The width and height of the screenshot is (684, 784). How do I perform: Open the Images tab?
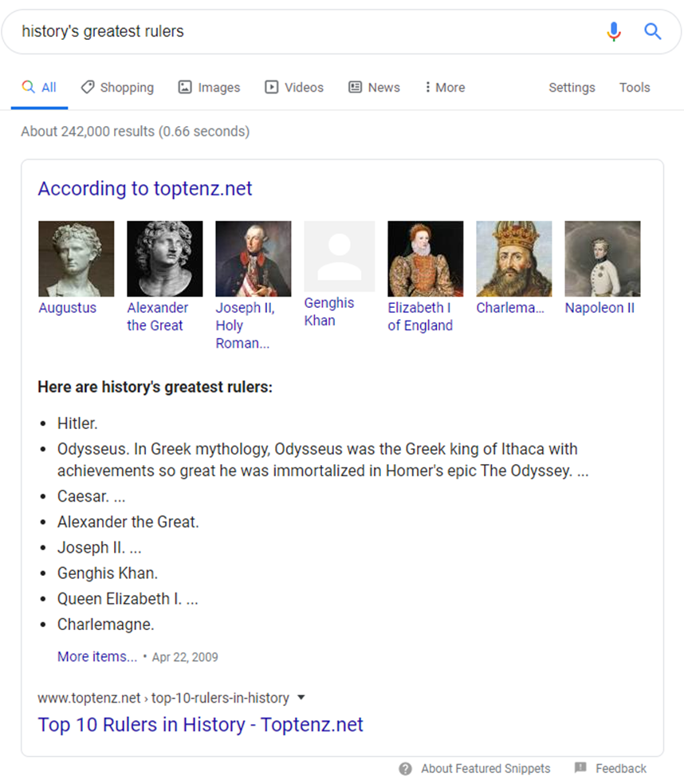point(210,88)
